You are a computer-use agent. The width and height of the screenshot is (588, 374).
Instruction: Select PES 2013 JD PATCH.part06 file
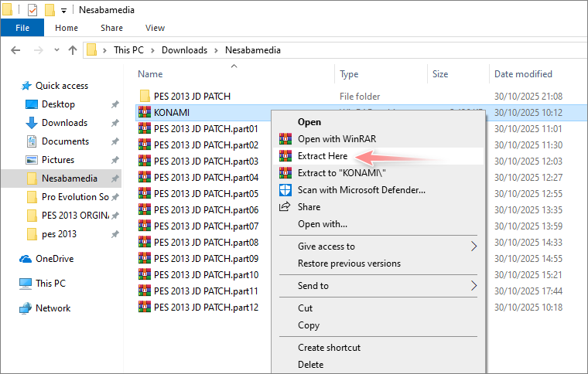tap(206, 210)
